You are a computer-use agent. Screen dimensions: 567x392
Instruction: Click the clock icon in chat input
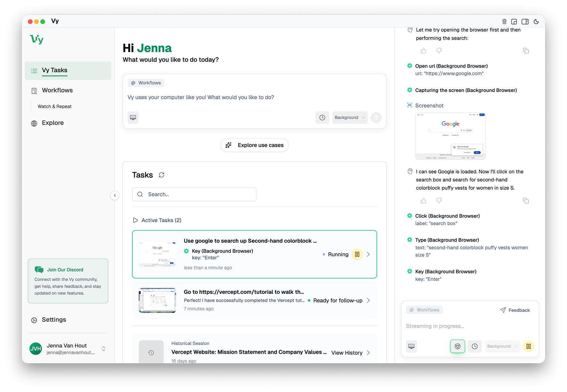(475, 346)
